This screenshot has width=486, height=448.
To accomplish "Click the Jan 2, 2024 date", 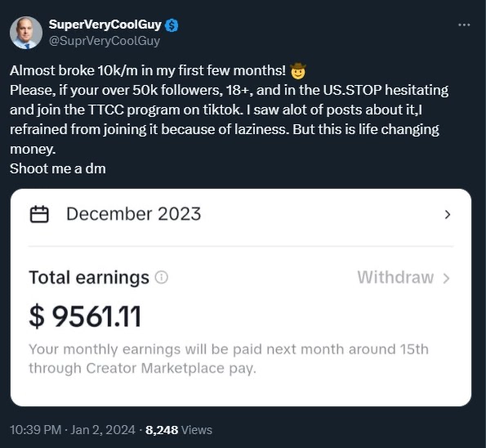I will pyautogui.click(x=103, y=430).
